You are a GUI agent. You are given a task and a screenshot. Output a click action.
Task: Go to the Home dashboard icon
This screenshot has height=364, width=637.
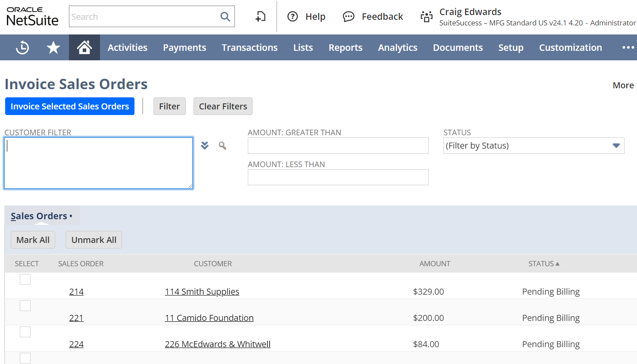tap(84, 47)
